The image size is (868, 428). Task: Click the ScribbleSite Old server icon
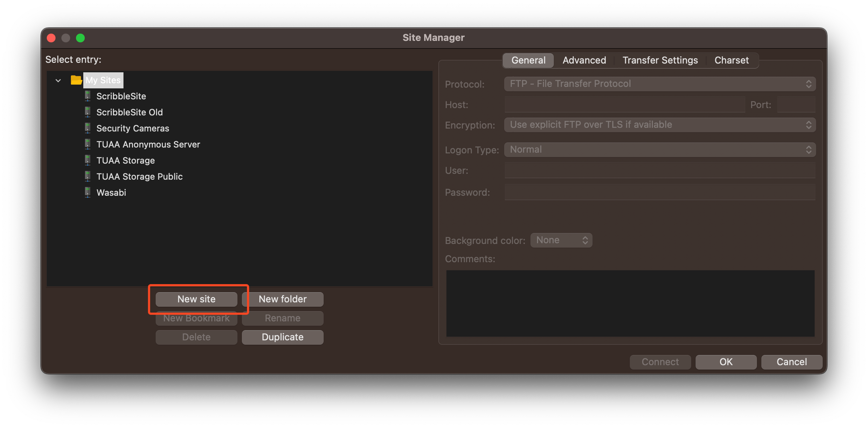point(88,112)
